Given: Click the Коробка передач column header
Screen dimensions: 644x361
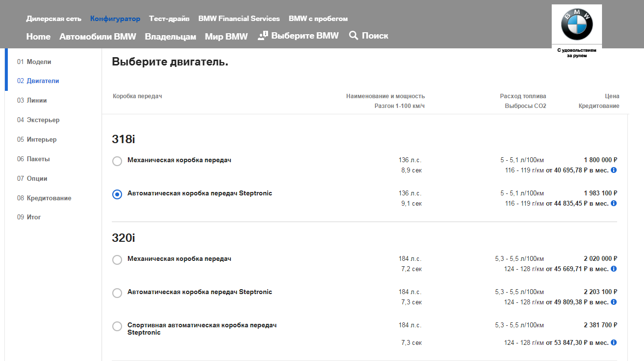Looking at the screenshot, I should pos(137,96).
